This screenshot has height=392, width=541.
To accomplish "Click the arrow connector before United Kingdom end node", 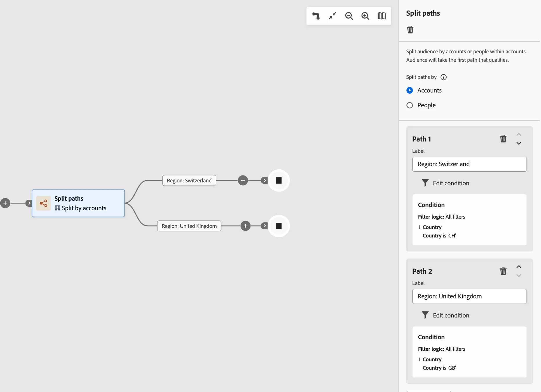I will point(264,226).
